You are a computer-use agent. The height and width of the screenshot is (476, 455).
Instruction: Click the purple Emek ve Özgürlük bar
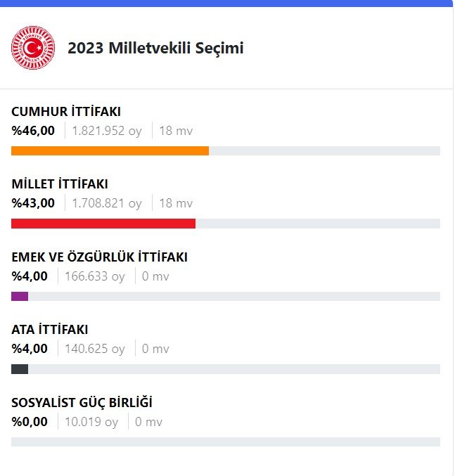point(20,296)
